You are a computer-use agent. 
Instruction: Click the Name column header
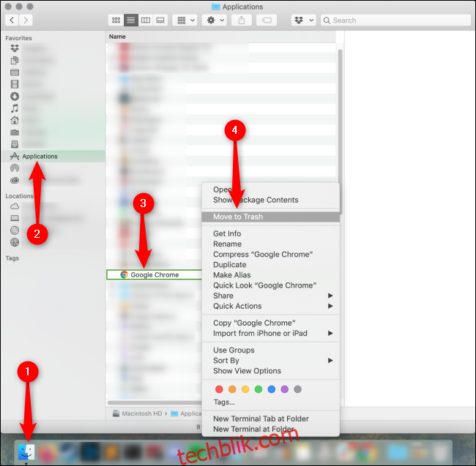[117, 37]
